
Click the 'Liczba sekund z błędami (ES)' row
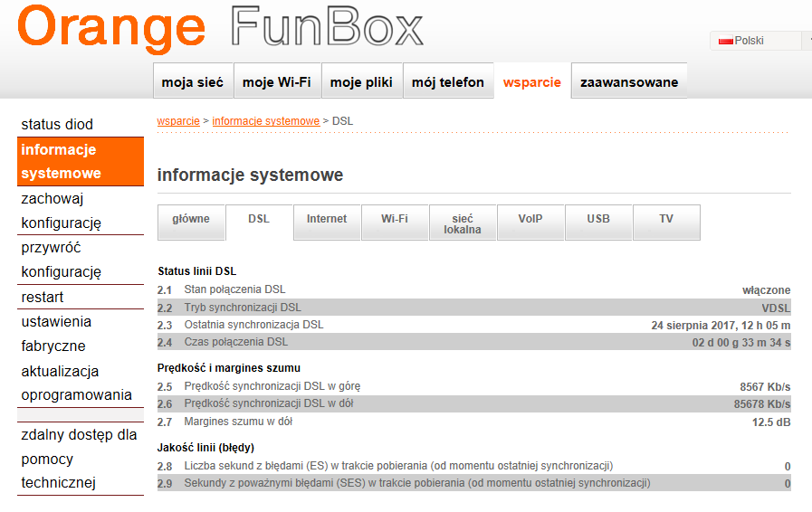473,466
